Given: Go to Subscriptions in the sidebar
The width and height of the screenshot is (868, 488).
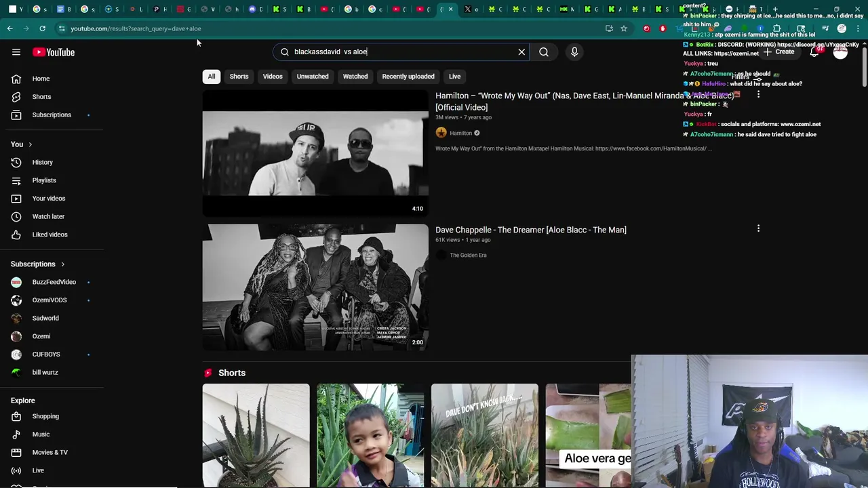Looking at the screenshot, I should 52,115.
